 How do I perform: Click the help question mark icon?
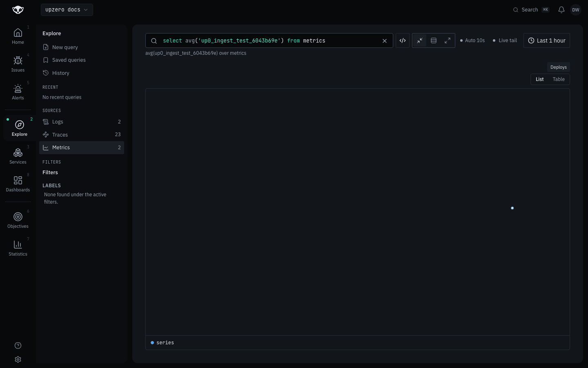(18, 346)
